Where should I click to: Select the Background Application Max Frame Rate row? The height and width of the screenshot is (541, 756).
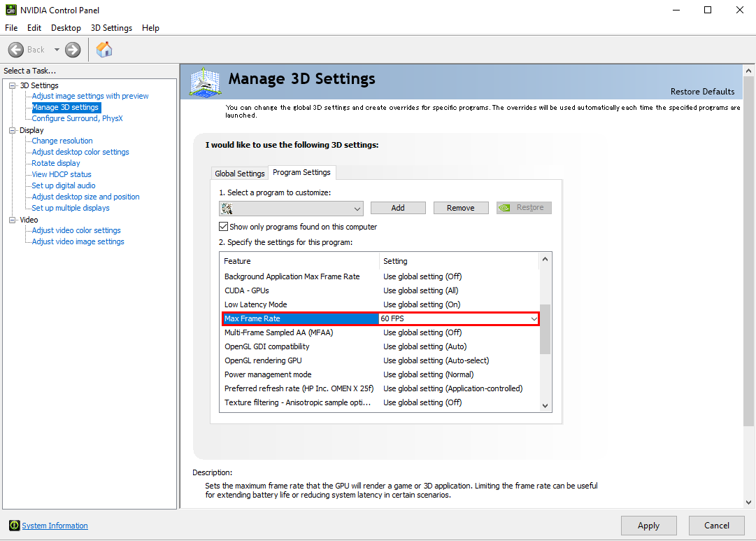click(x=380, y=276)
